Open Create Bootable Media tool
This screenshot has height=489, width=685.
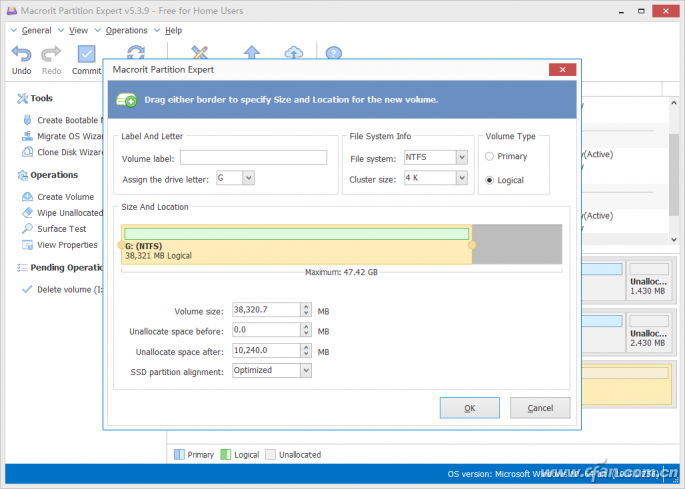click(x=62, y=120)
